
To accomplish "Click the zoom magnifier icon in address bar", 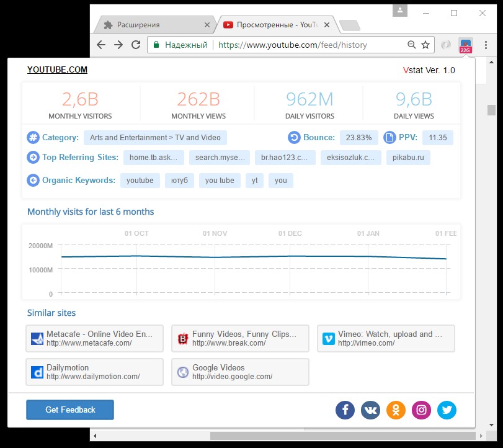I will click(x=412, y=45).
